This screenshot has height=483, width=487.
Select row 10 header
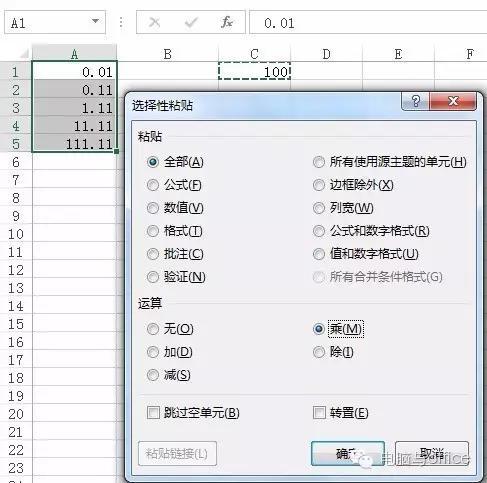click(16, 234)
